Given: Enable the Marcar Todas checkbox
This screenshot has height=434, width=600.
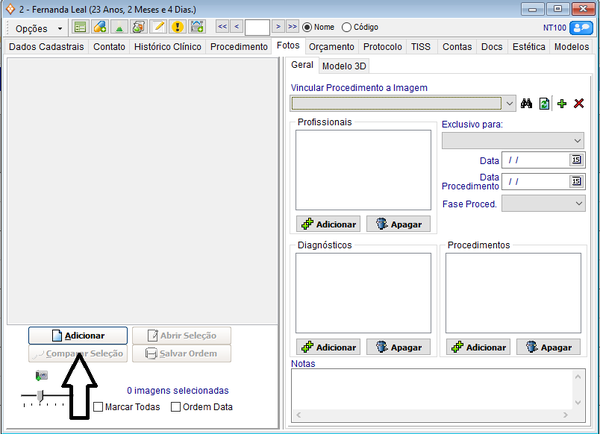Looking at the screenshot, I should [98, 407].
